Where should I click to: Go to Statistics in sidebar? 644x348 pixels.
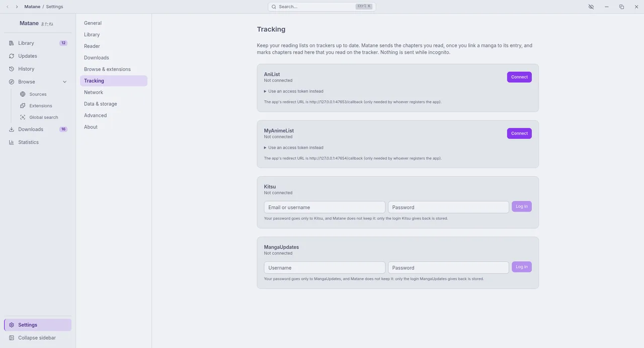38,142
